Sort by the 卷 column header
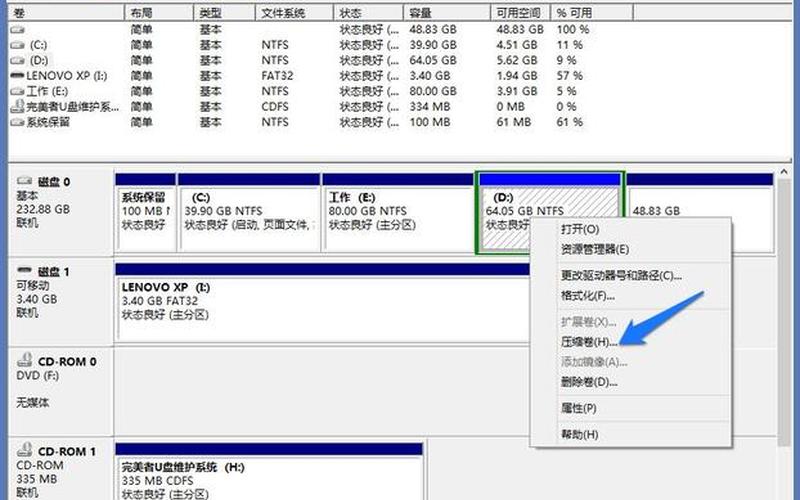800x500 pixels. click(x=66, y=13)
